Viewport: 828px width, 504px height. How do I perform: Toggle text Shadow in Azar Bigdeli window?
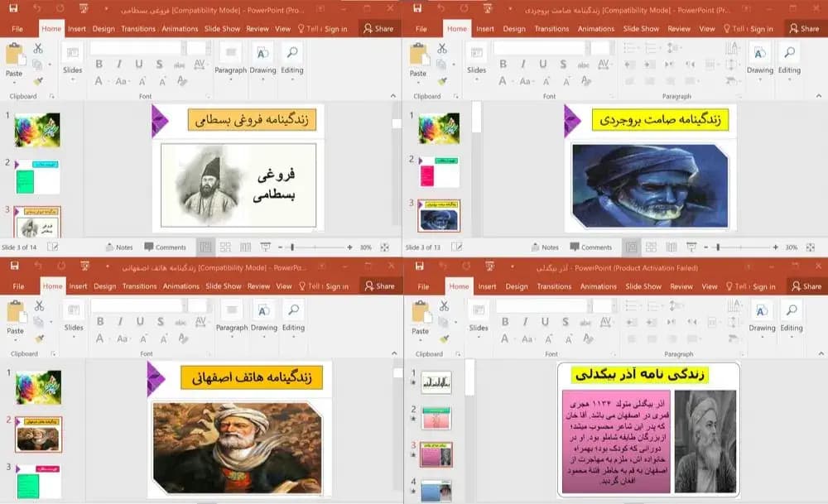click(x=565, y=321)
